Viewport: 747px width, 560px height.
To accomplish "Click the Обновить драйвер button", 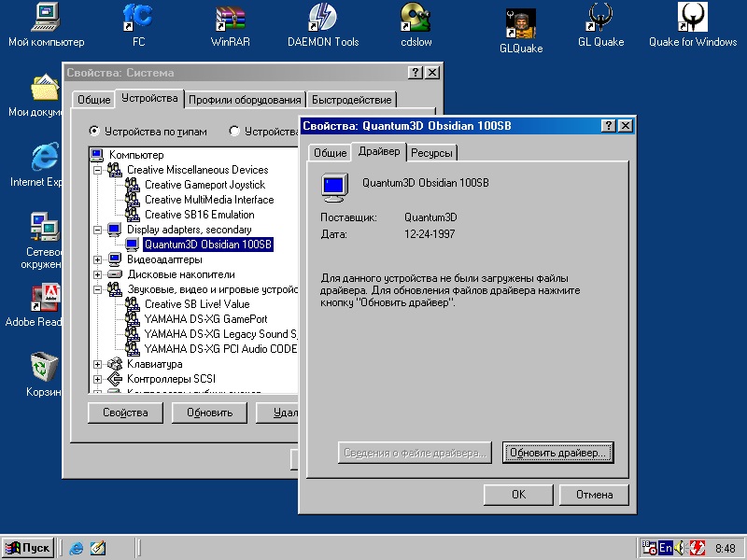I will point(557,453).
